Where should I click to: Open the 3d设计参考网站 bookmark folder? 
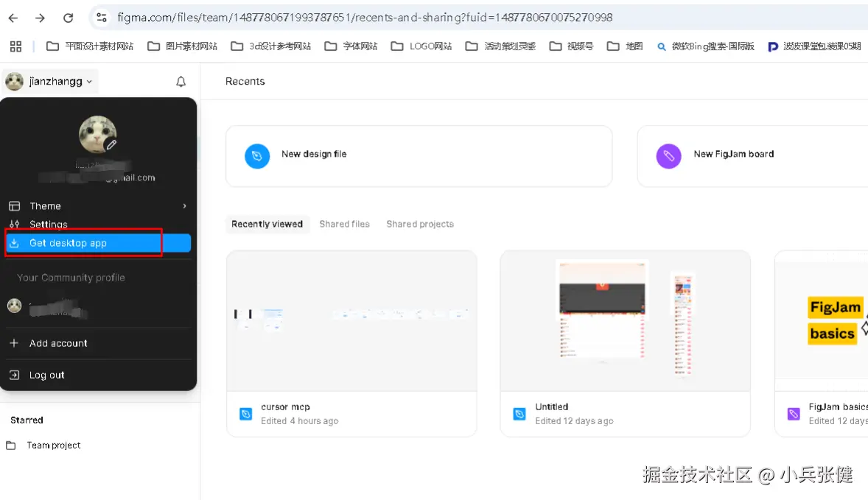click(x=270, y=46)
